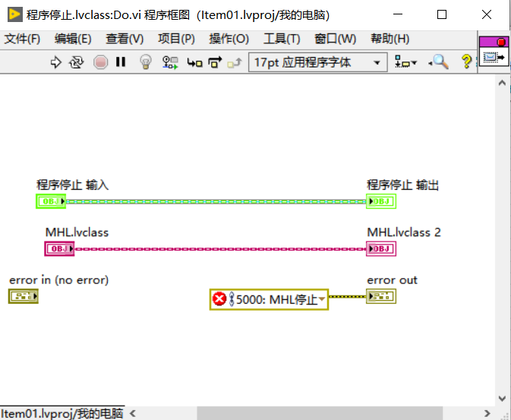511x420 pixels.
Task: Select the MHL.lvclass 2 output terminal
Action: pos(381,249)
